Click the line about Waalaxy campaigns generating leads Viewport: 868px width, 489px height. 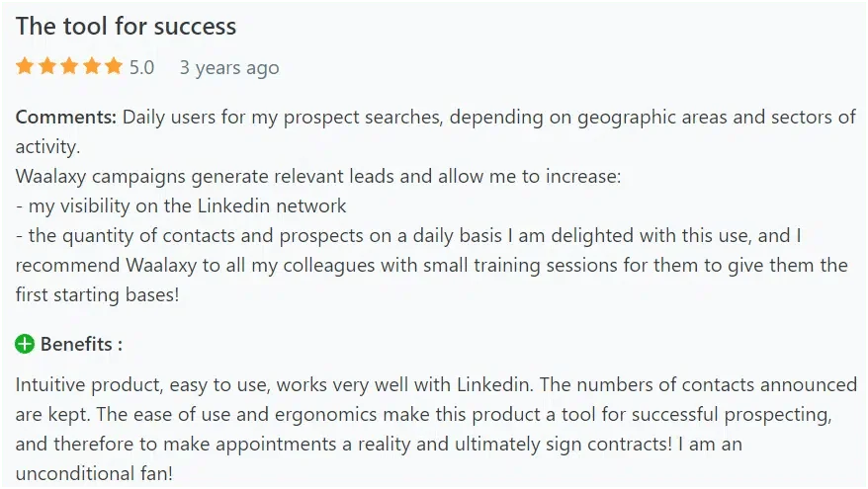[318, 177]
